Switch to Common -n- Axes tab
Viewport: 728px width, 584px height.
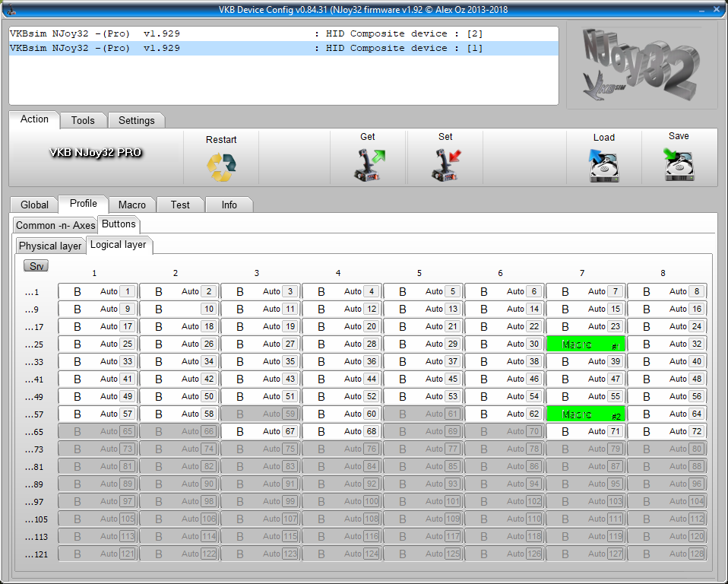[x=55, y=225]
